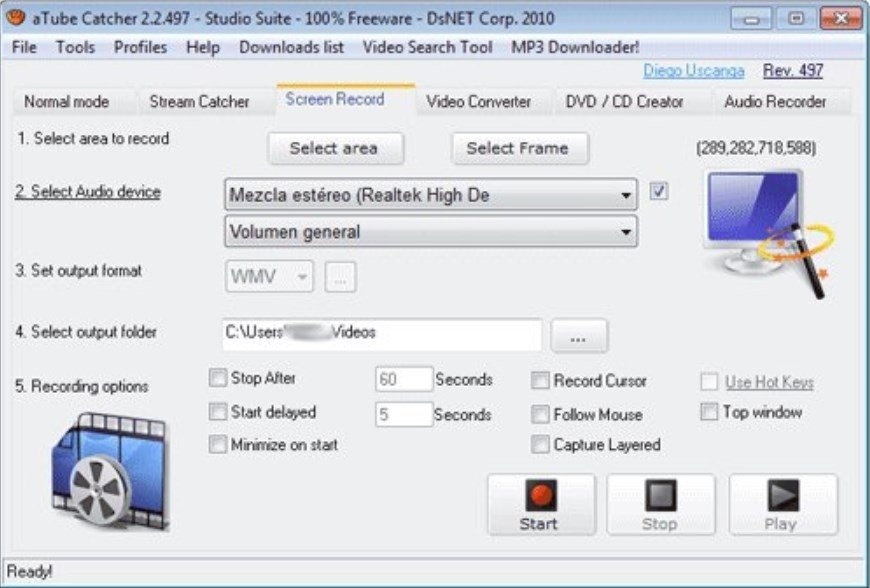
Task: Click the '1. Select area to record' label
Action: coord(93,139)
